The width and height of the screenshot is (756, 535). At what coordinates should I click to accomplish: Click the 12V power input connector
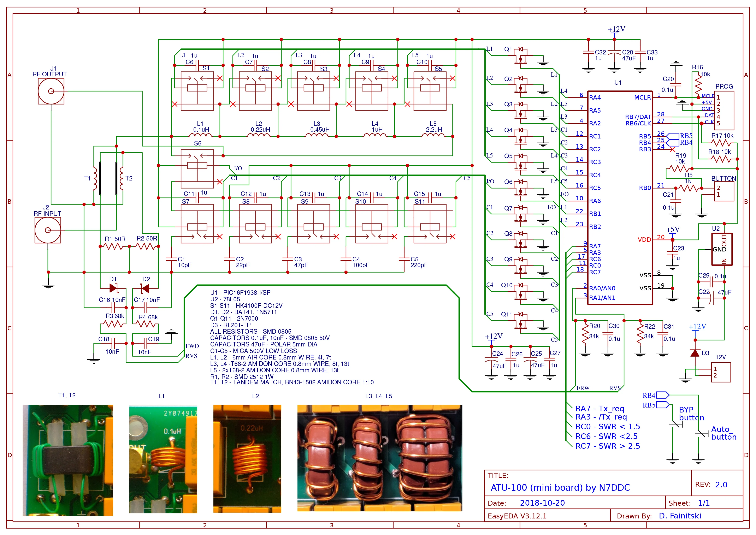pyautogui.click(x=721, y=372)
